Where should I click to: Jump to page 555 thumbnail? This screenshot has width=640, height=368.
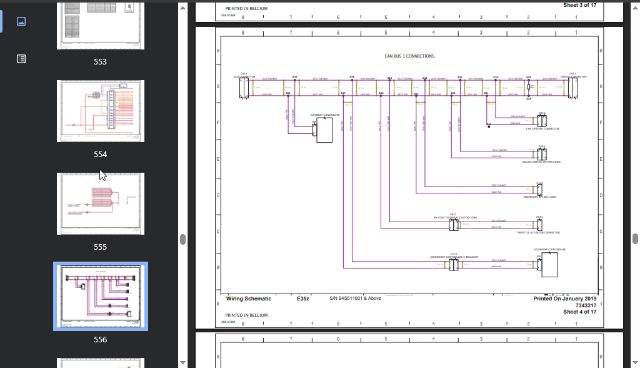click(100, 204)
